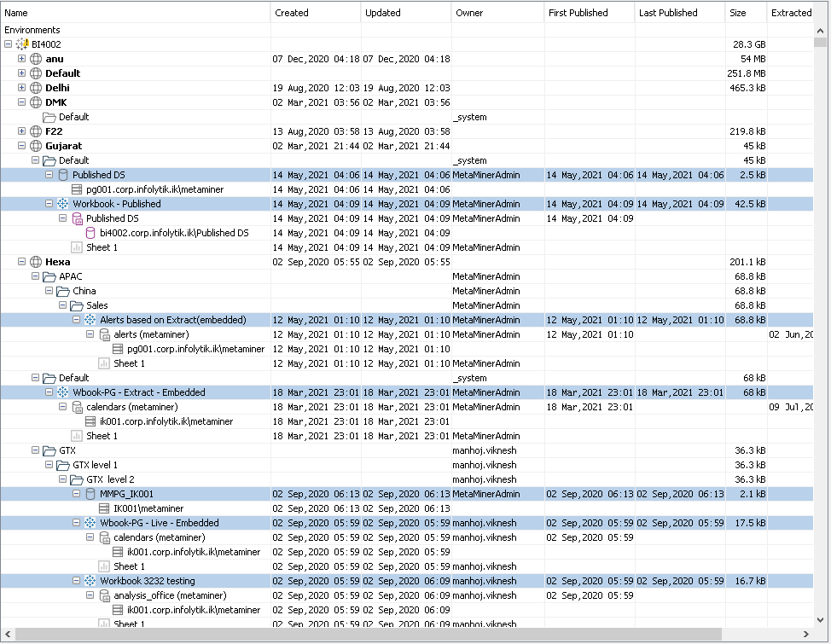Click the datasource cylinder icon of MMPG_IK001
831x644 pixels.
point(90,494)
